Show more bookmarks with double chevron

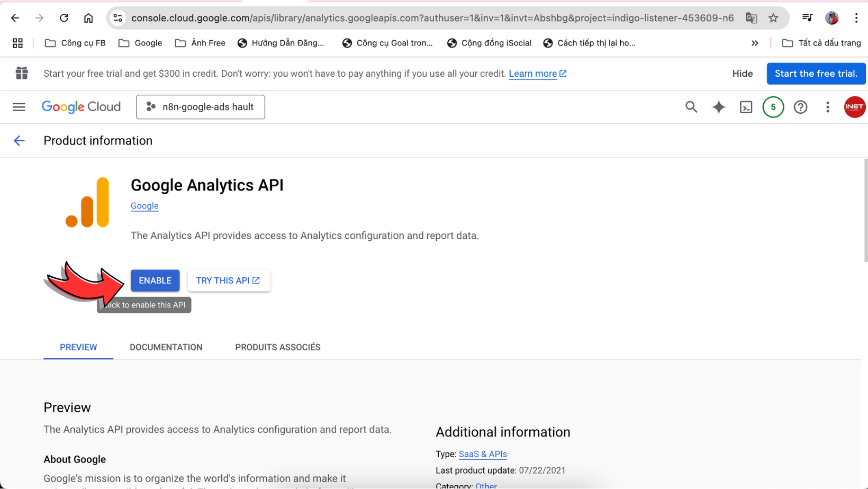point(755,43)
